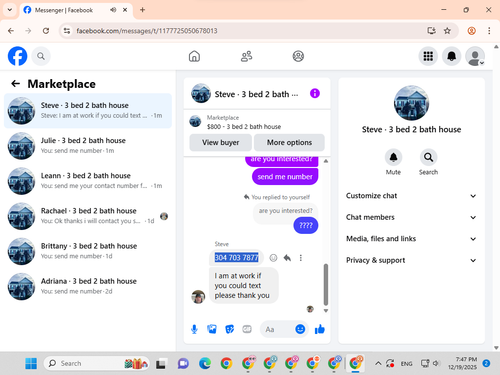Go back from the Marketplace list

pos(15,84)
